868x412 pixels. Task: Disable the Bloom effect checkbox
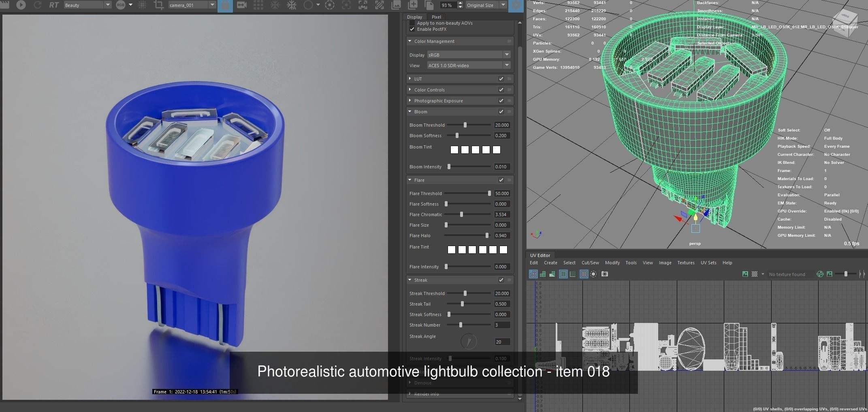[501, 112]
